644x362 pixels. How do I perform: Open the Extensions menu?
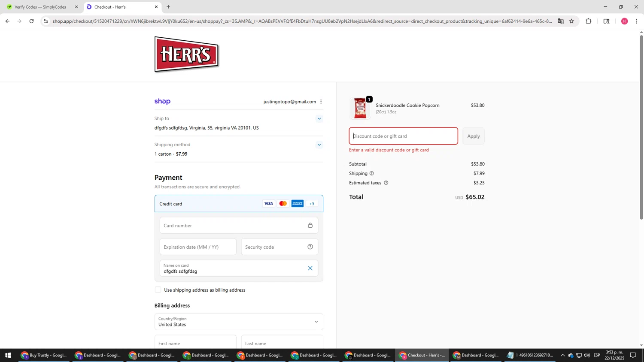pos(589,21)
